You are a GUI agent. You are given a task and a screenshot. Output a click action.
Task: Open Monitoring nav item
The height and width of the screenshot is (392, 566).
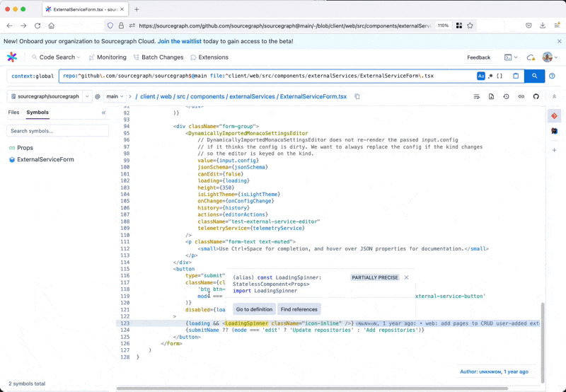pos(108,57)
